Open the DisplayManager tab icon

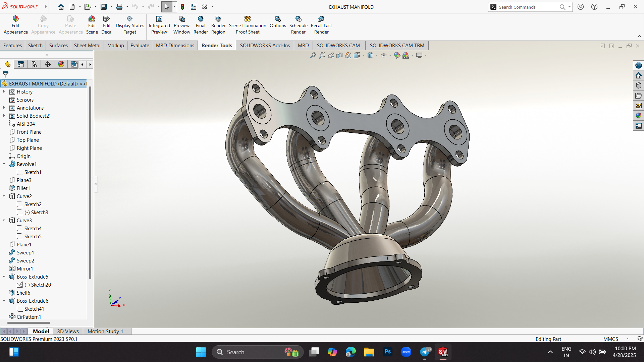61,64
